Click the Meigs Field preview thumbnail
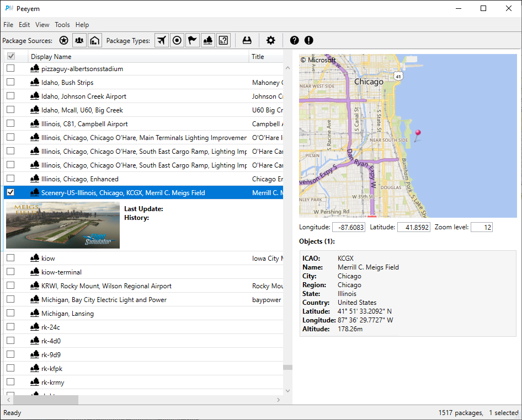The width and height of the screenshot is (522, 420). (x=63, y=225)
